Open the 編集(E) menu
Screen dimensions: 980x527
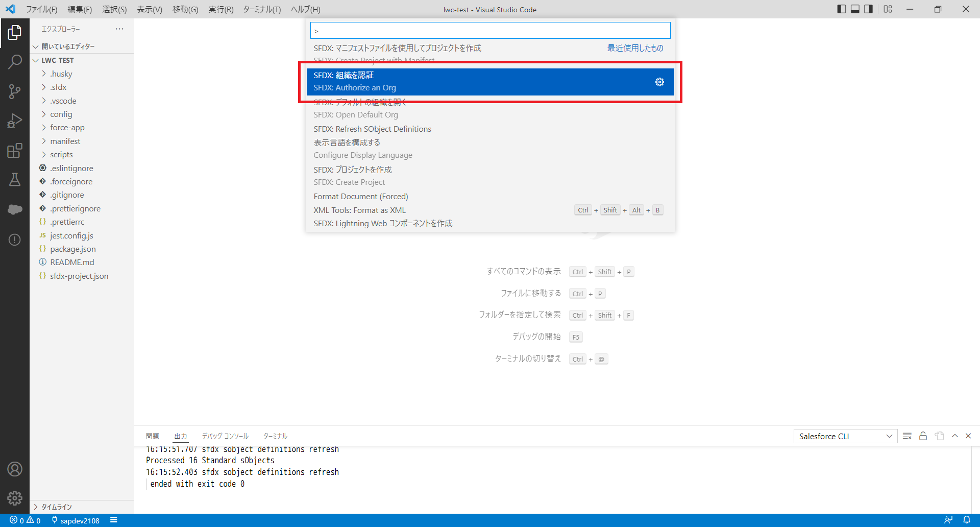80,9
